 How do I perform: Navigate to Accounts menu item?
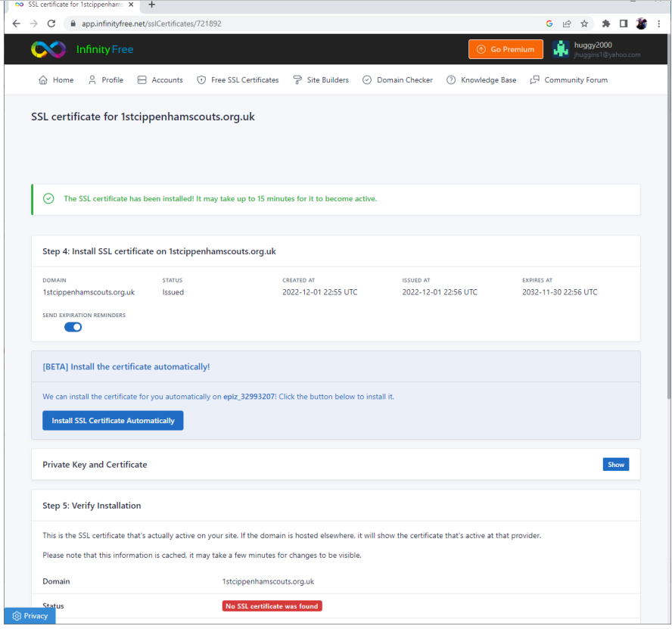[x=160, y=80]
